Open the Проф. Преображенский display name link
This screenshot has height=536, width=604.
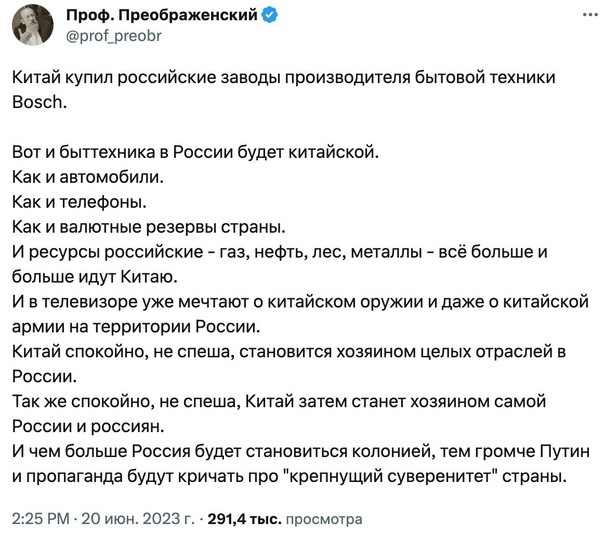(x=162, y=15)
